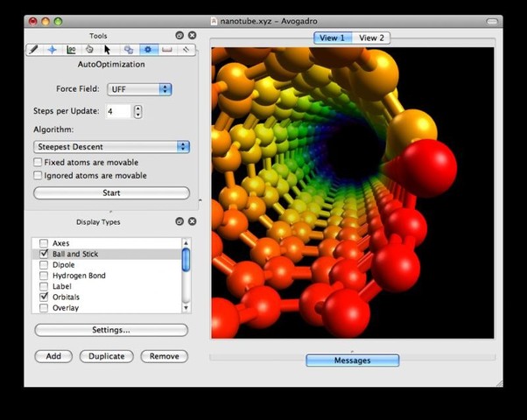The width and height of the screenshot is (527, 420).
Task: Click the window resize grip corner
Action: pos(500,383)
